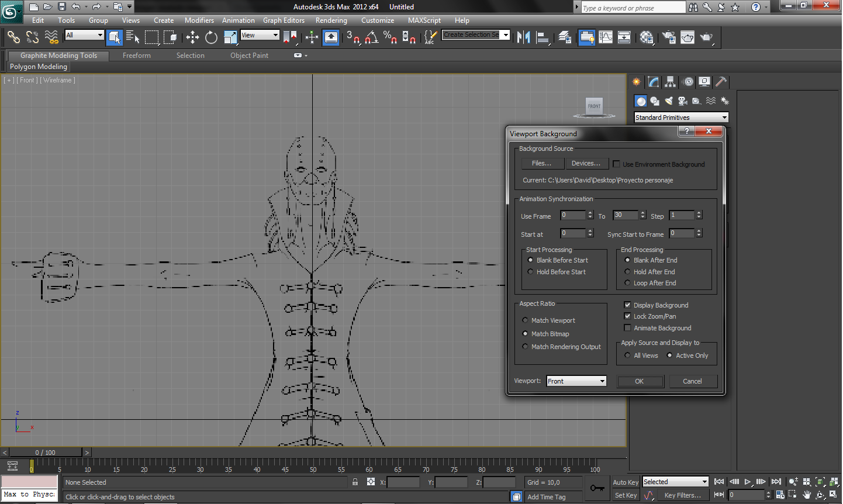Click the Use Frame To value field
This screenshot has height=504, width=843.
click(626, 216)
